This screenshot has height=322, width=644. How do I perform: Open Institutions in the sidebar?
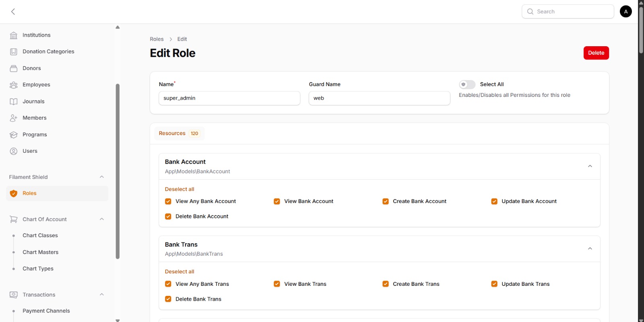point(57,35)
